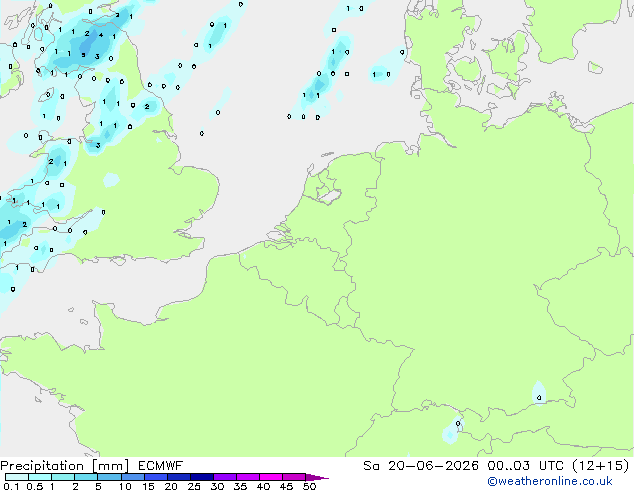This screenshot has width=634, height=490.
Task: Click the 'Precipitation [mm]' title text
Action: point(65,466)
